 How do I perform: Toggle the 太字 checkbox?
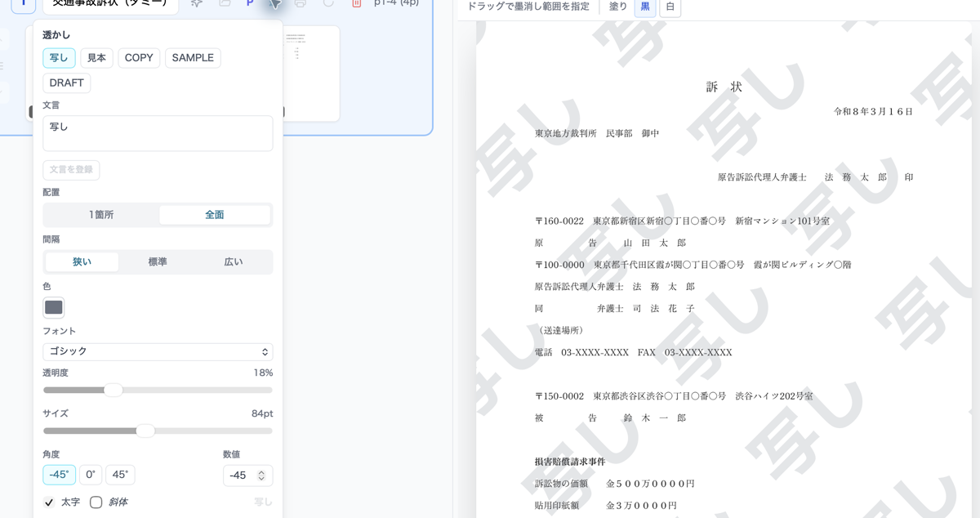(49, 502)
